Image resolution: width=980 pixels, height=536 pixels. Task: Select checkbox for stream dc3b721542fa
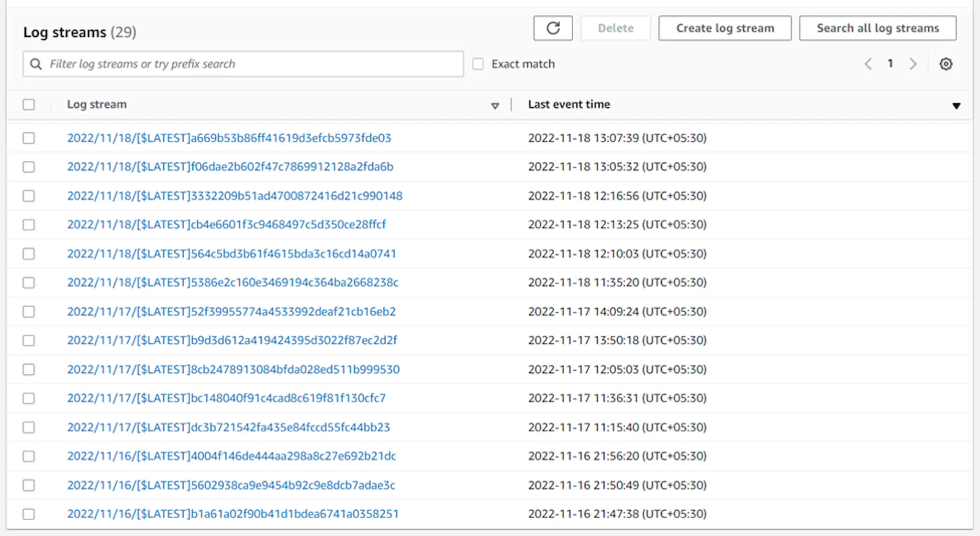[29, 427]
